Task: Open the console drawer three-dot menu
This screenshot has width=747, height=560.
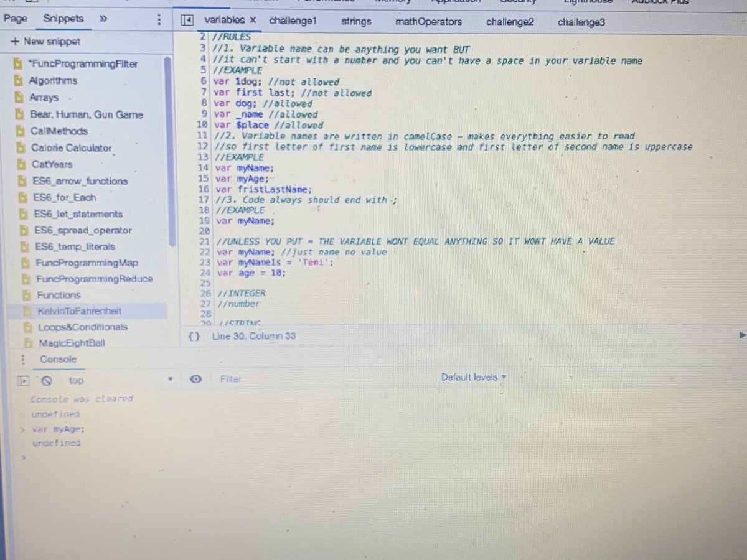Action: coord(23,359)
